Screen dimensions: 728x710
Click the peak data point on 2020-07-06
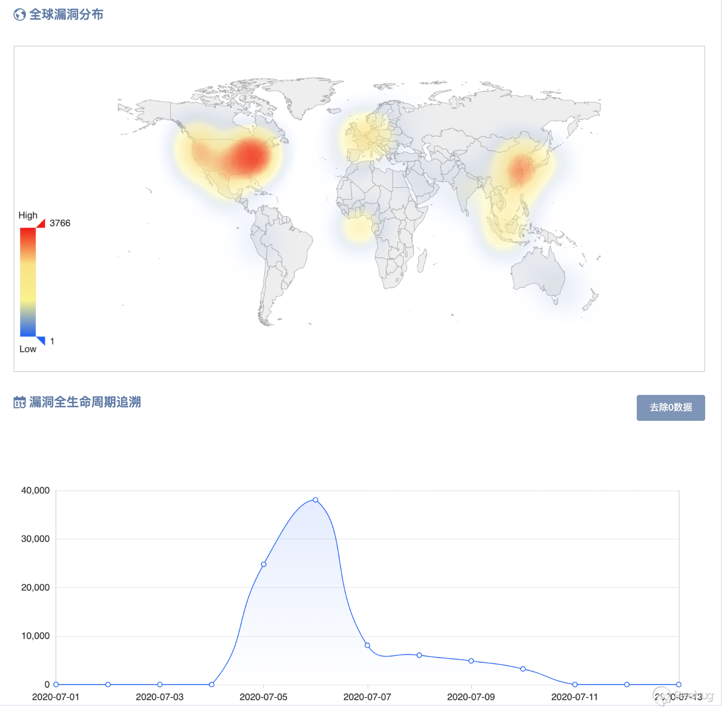pos(315,500)
